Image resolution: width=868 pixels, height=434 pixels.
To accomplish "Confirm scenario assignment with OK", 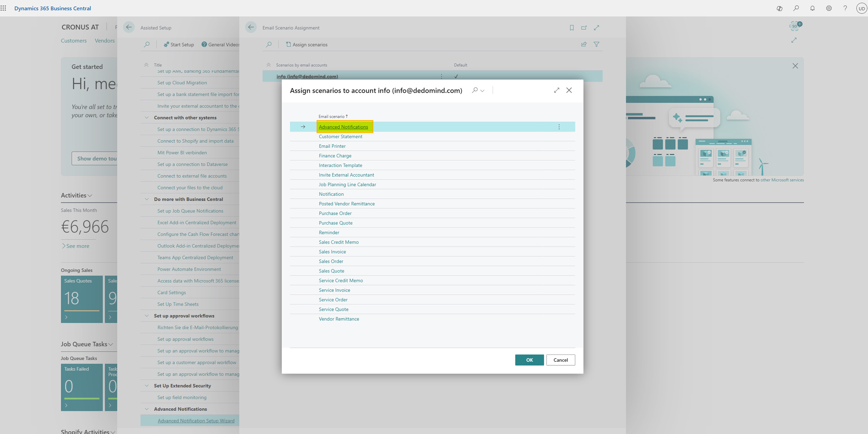I will [529, 360].
